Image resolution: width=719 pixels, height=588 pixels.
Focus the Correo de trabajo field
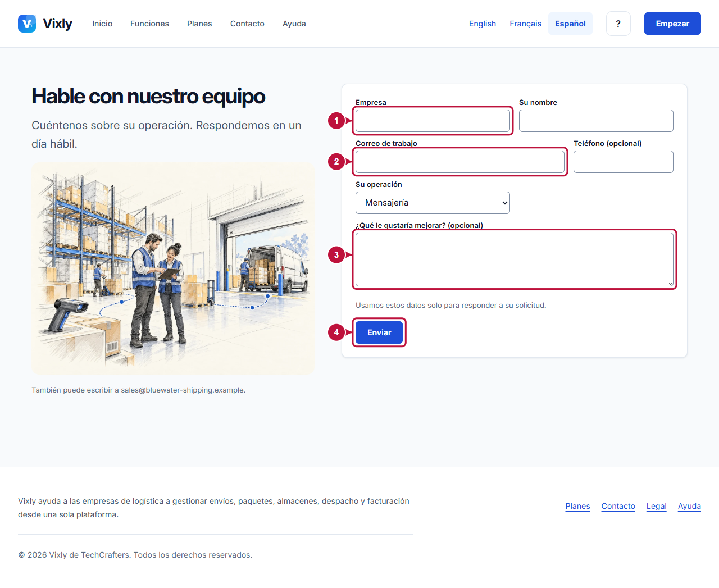[x=460, y=162]
